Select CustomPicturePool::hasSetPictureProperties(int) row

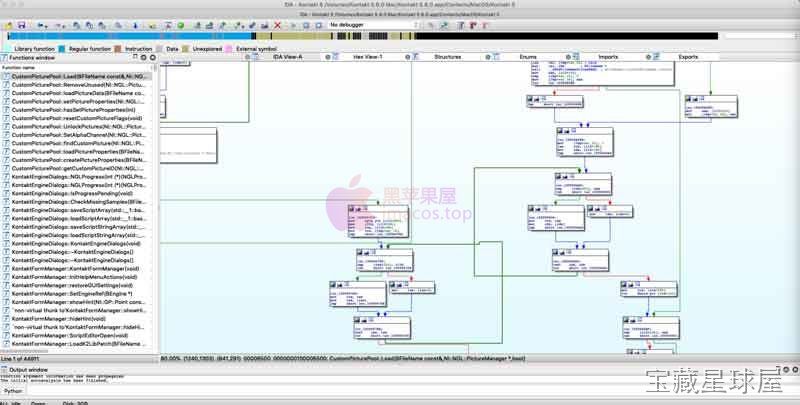(x=77, y=110)
